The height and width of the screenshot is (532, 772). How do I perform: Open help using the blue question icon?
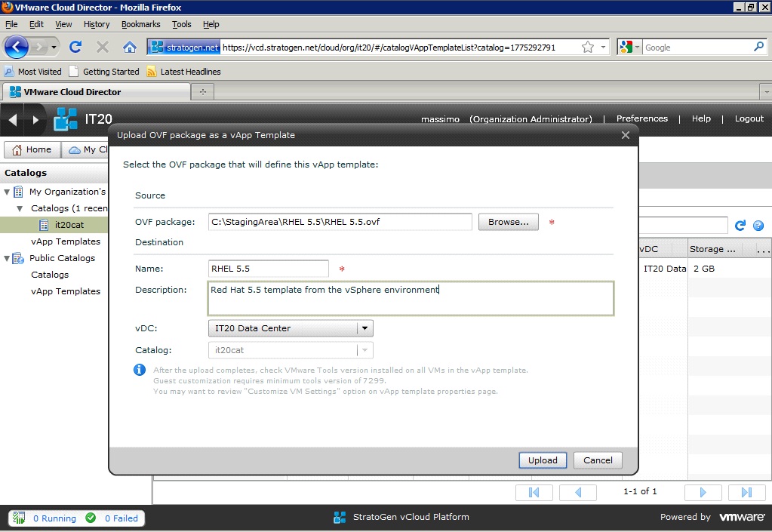point(758,226)
